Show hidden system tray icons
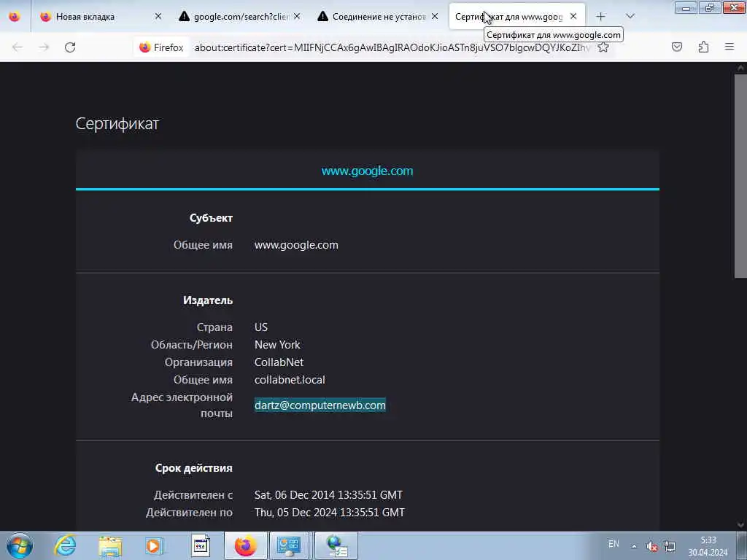Viewport: 747px width, 560px height. [634, 546]
